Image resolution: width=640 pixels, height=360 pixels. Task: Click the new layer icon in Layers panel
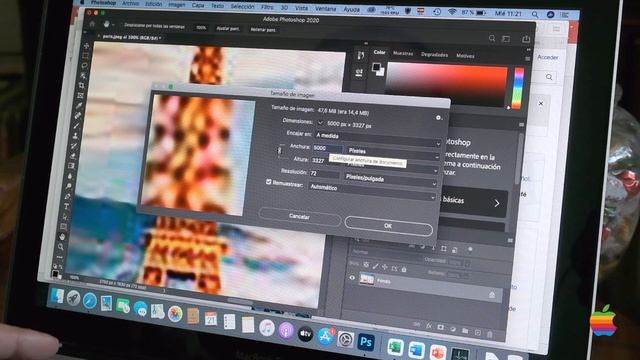477,332
